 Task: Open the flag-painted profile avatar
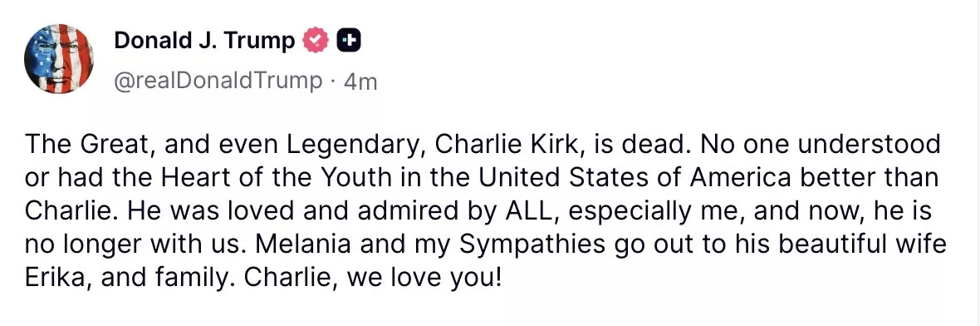(x=59, y=59)
